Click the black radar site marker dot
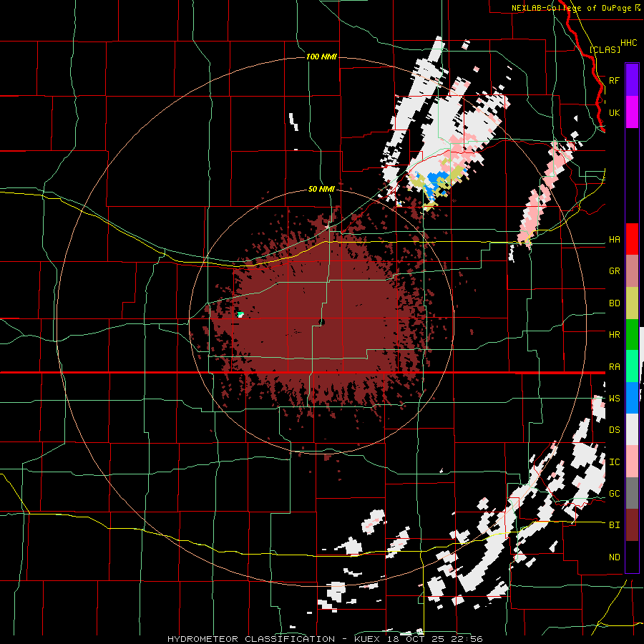This screenshot has height=644, width=644. click(x=322, y=323)
